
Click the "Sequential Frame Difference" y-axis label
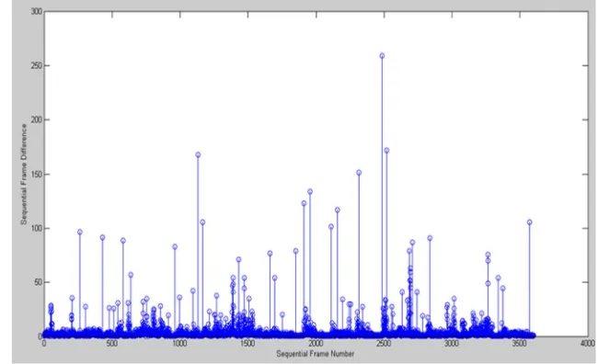click(24, 174)
